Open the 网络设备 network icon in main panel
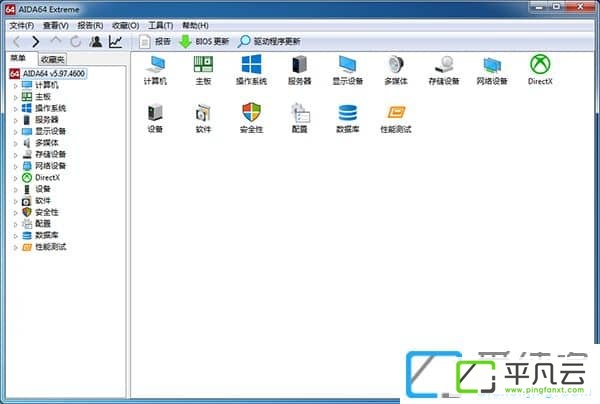 coord(492,70)
